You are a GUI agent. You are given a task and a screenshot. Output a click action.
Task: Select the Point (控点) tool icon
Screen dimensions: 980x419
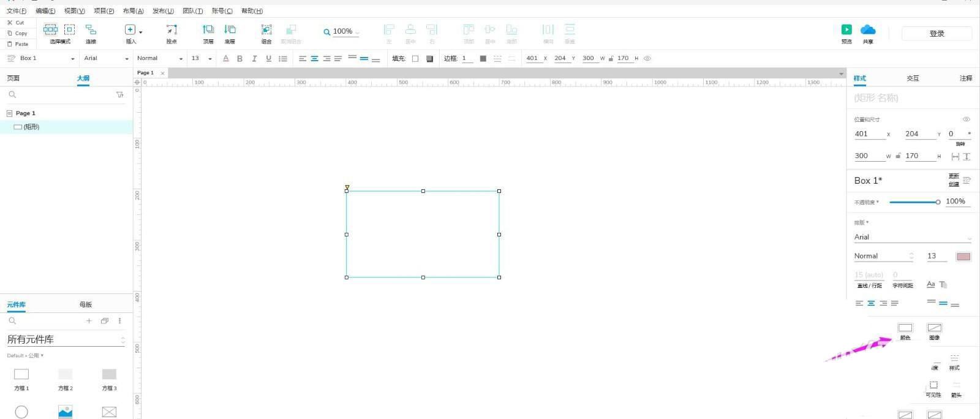pyautogui.click(x=171, y=29)
